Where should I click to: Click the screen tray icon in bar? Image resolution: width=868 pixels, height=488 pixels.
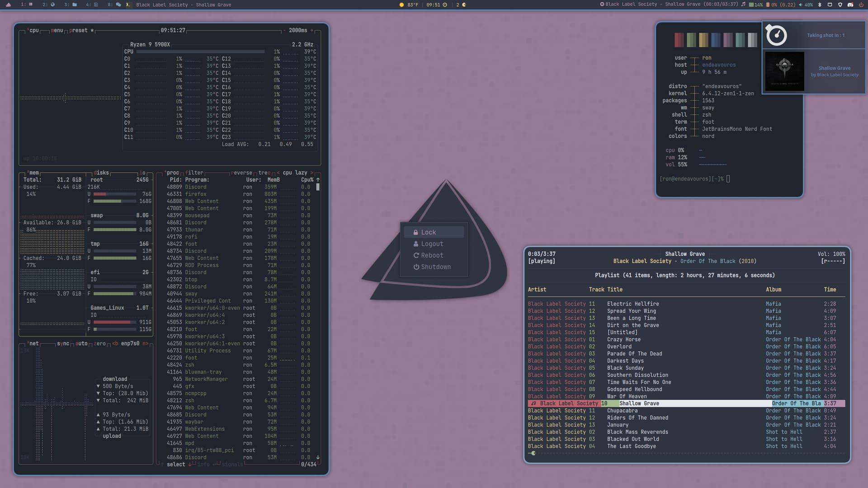pyautogui.click(x=830, y=5)
